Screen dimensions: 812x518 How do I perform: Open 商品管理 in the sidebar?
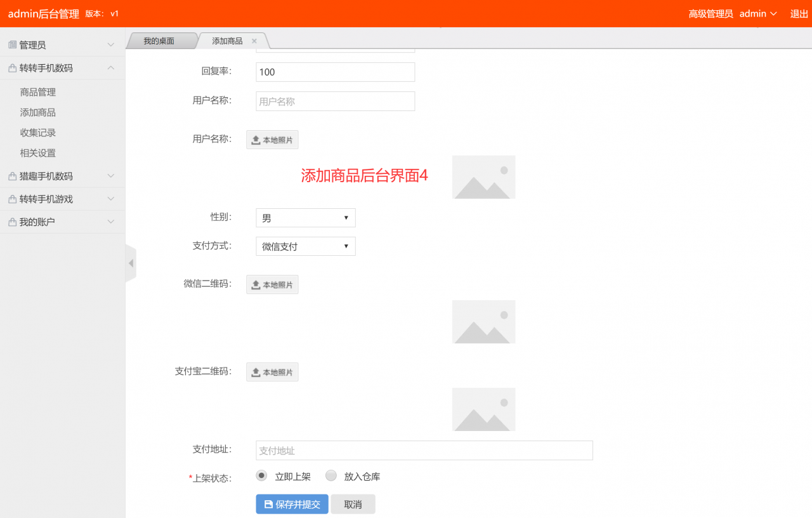(x=38, y=92)
